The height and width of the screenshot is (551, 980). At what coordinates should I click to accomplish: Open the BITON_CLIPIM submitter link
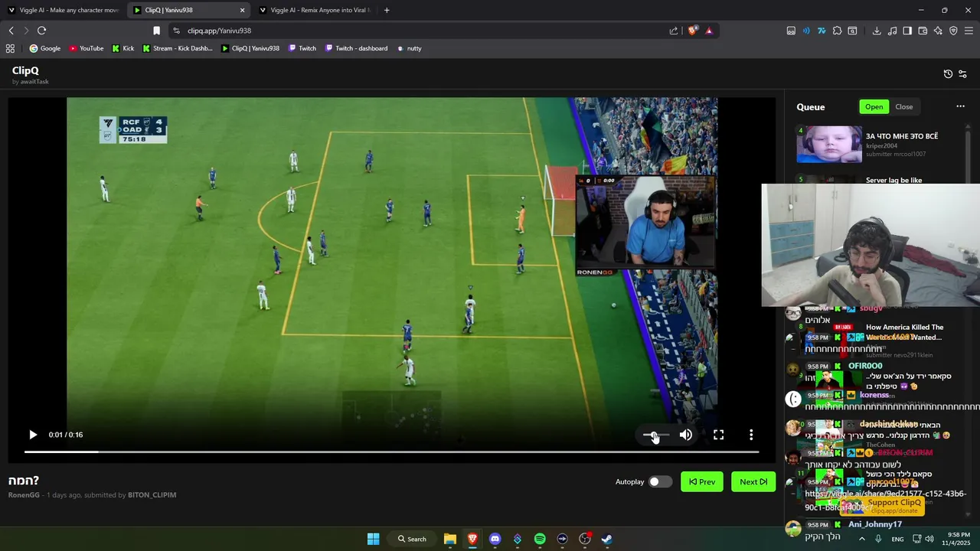coord(152,495)
